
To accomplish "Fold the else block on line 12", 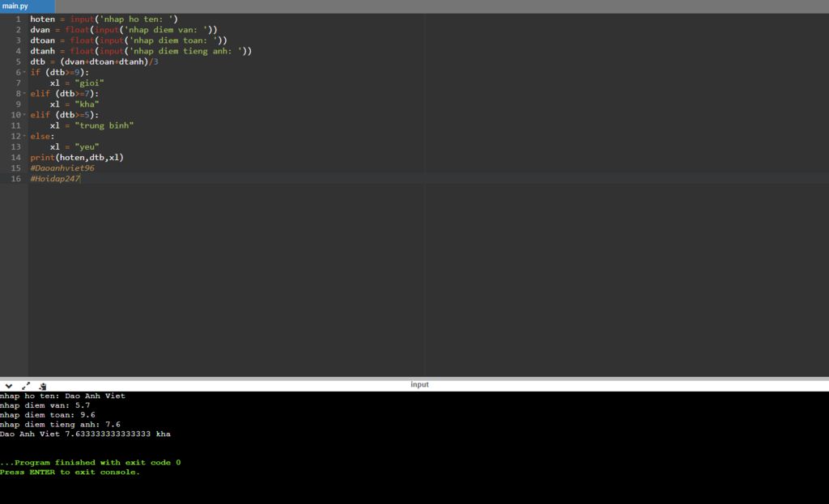I will click(x=25, y=136).
